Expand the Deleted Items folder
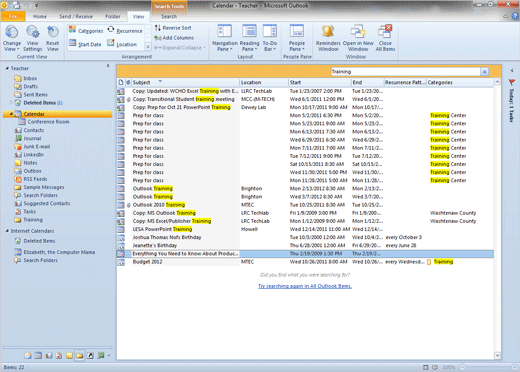 coord(11,103)
